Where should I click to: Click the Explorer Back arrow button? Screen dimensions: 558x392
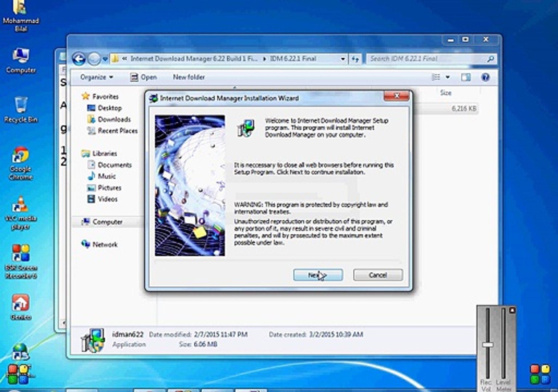[x=78, y=59]
